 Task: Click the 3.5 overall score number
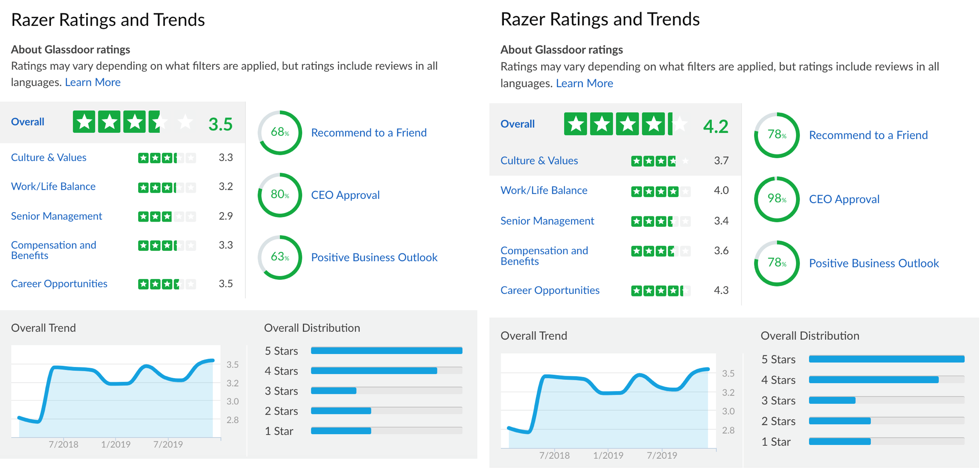(x=220, y=124)
